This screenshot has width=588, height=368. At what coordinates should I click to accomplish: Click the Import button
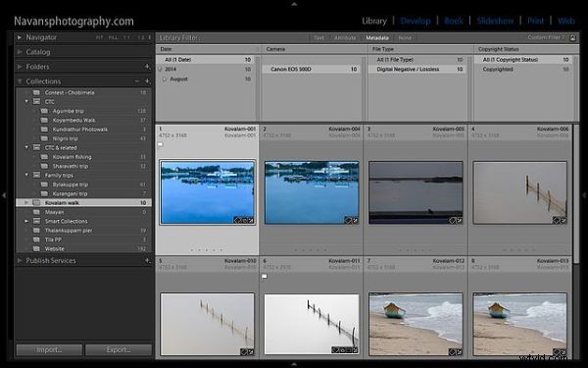pyautogui.click(x=49, y=350)
